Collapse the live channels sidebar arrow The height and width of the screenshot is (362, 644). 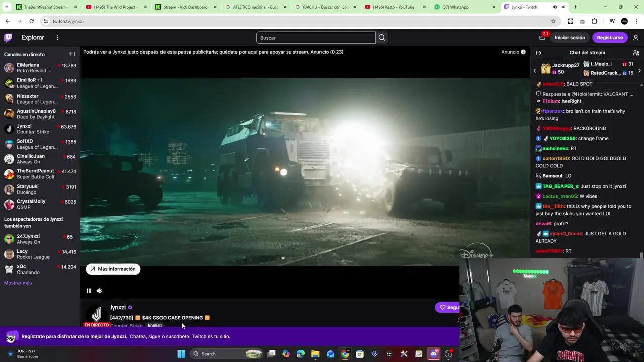(72, 54)
